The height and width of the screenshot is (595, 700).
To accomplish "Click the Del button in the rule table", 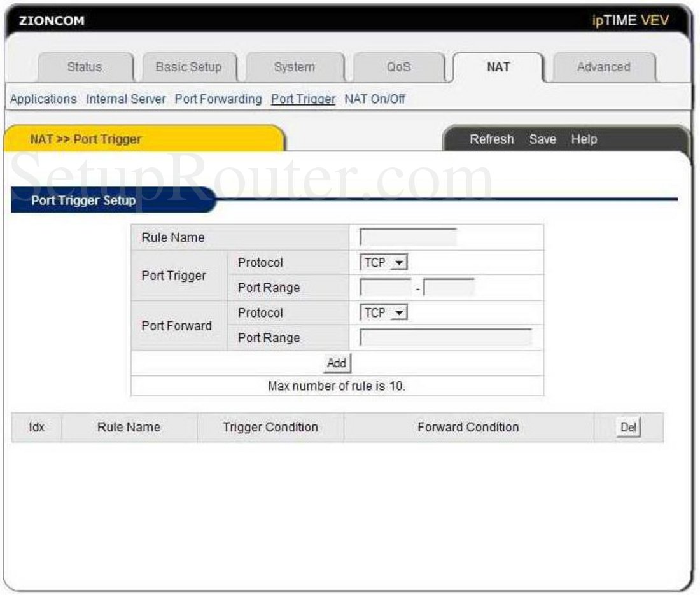I will [628, 428].
